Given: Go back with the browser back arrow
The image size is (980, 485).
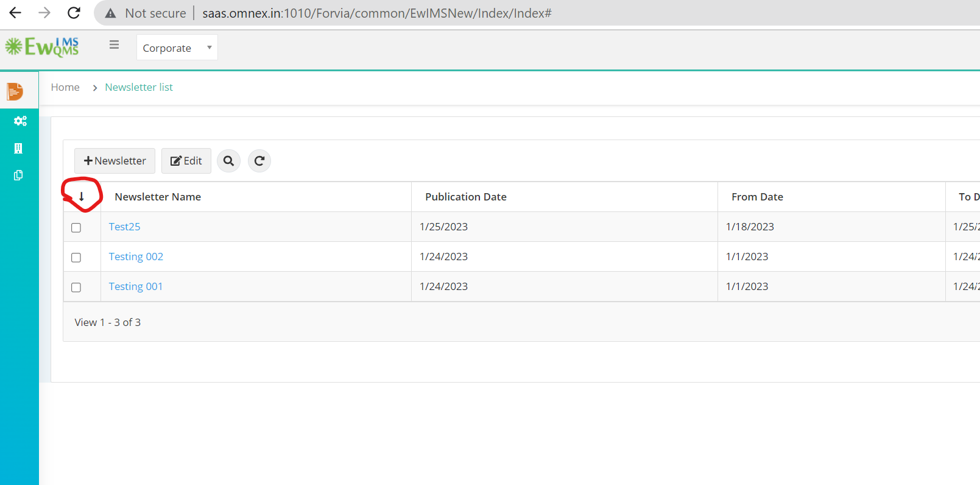Looking at the screenshot, I should (15, 13).
